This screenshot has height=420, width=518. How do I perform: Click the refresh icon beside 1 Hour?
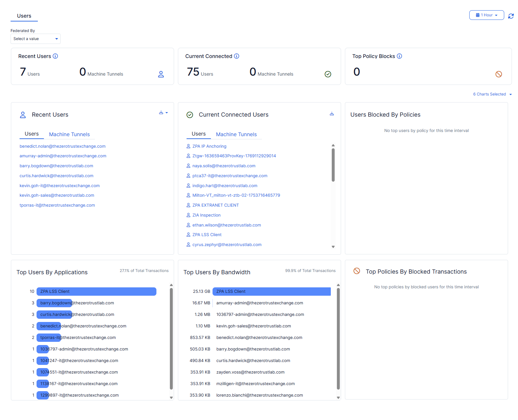pyautogui.click(x=511, y=16)
